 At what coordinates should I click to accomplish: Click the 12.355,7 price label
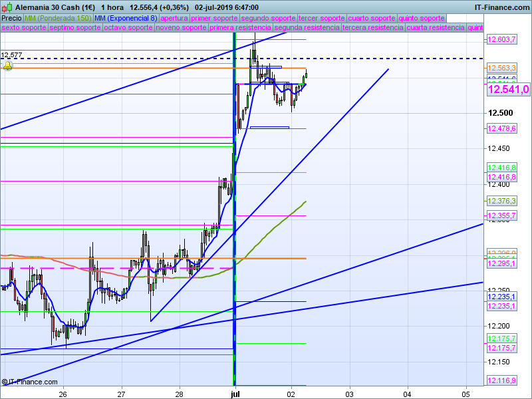point(502,215)
